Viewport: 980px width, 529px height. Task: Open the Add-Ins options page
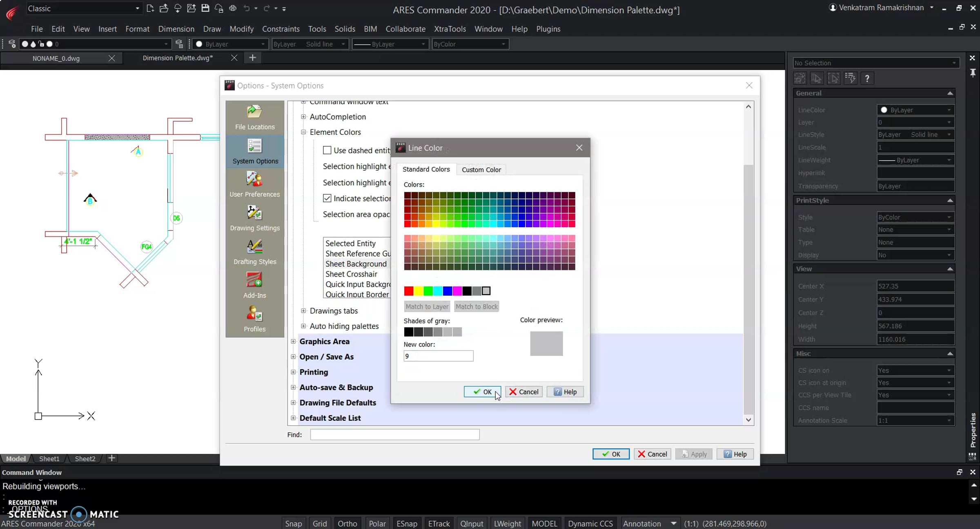255,286
